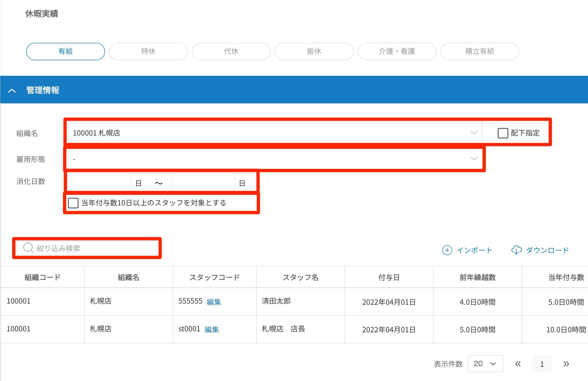Go to the previous page with the double-left arrow

(518, 364)
